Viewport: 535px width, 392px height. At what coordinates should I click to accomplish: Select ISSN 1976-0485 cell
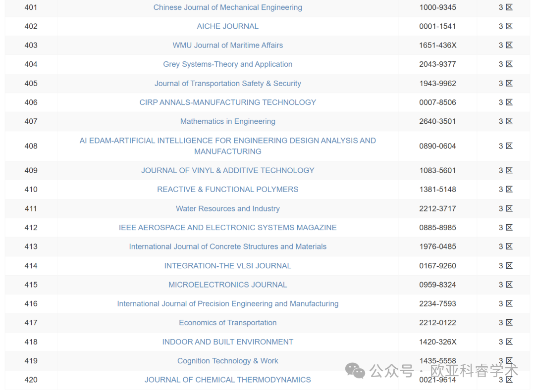[437, 246]
